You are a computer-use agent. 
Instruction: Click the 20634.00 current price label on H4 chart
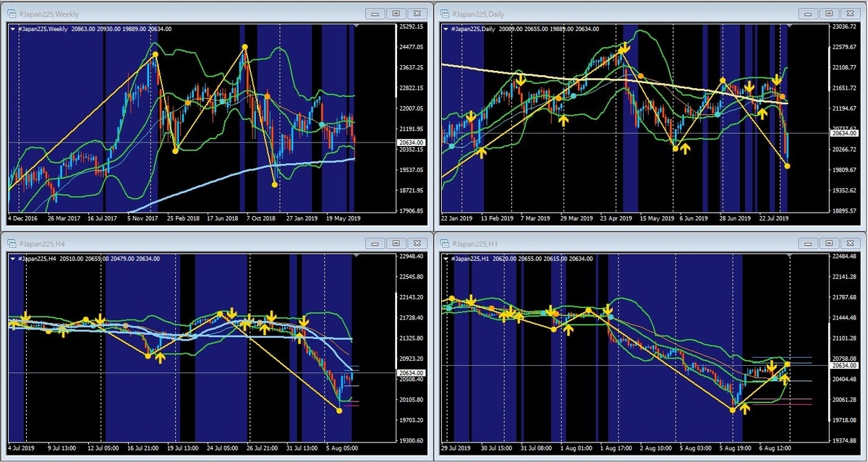pos(411,372)
